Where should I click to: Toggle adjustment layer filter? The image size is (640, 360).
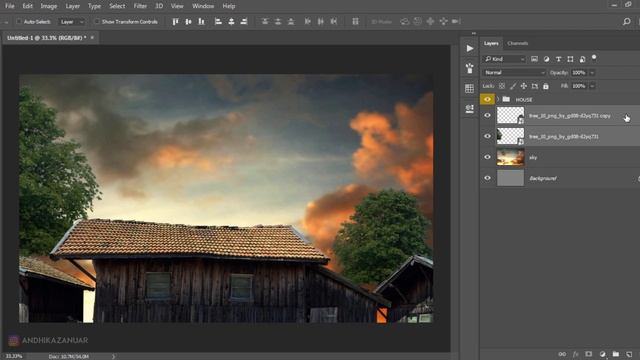[x=546, y=59]
